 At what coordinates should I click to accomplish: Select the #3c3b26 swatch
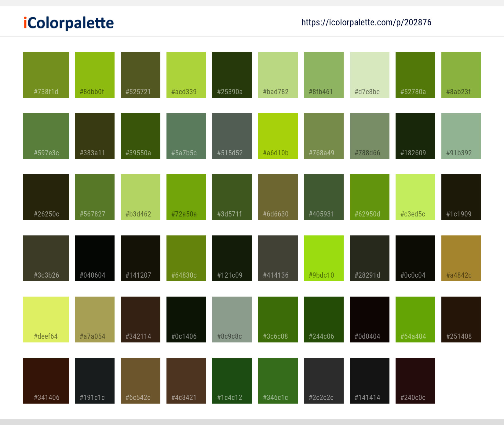pyautogui.click(x=46, y=258)
